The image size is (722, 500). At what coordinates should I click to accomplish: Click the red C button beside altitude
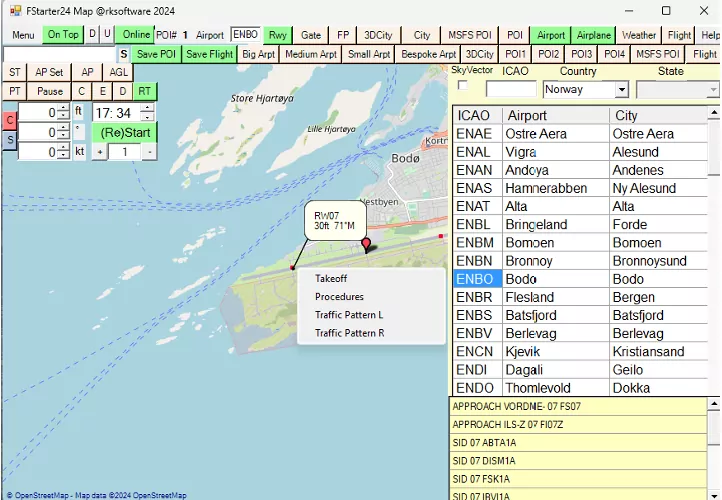[x=10, y=120]
